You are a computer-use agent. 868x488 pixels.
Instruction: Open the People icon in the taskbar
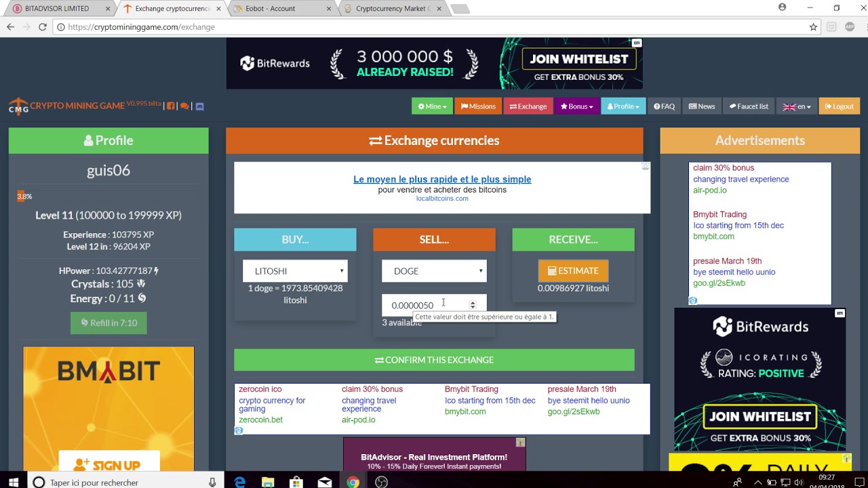[x=737, y=483]
